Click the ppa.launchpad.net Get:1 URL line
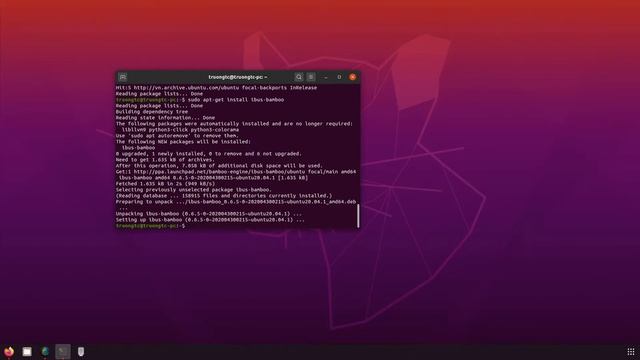This screenshot has width=640, height=360. click(236, 171)
